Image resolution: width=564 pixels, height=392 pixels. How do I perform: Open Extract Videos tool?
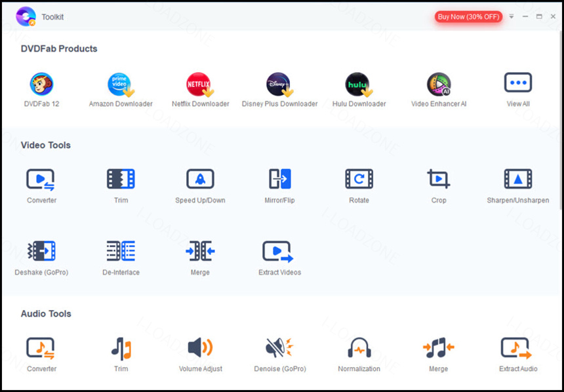point(277,251)
